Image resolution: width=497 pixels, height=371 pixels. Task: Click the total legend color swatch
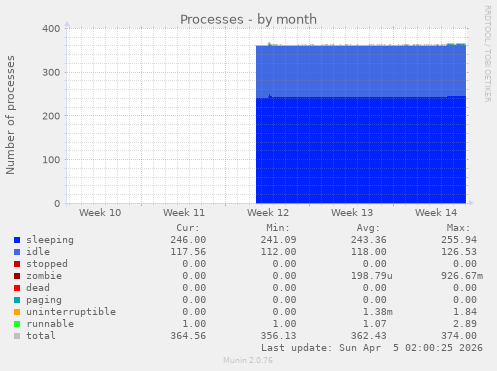click(x=17, y=336)
